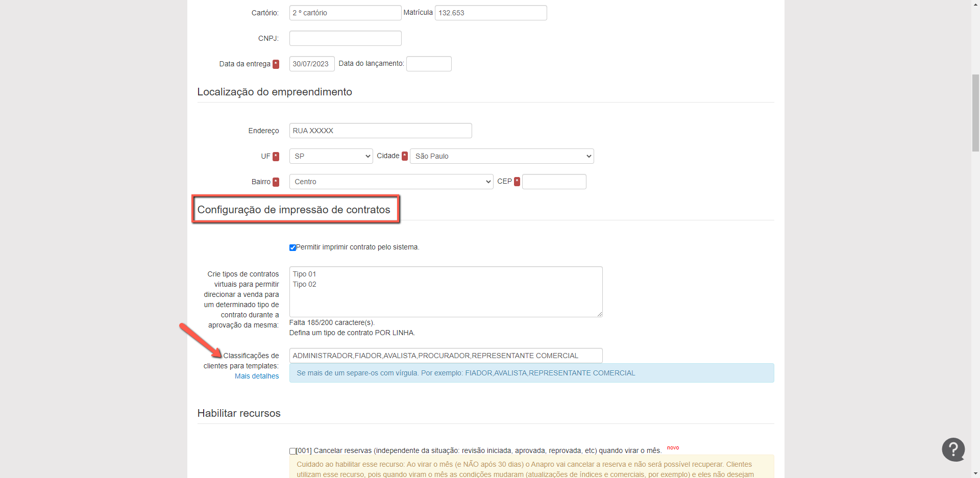Click the Cartório input field

345,13
